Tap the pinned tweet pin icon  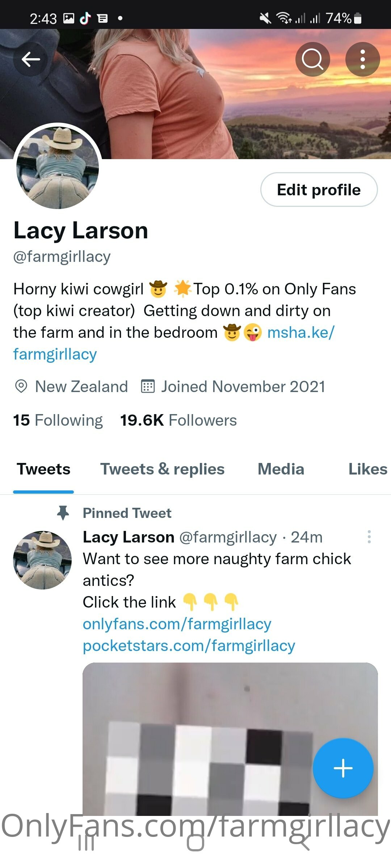pyautogui.click(x=63, y=513)
